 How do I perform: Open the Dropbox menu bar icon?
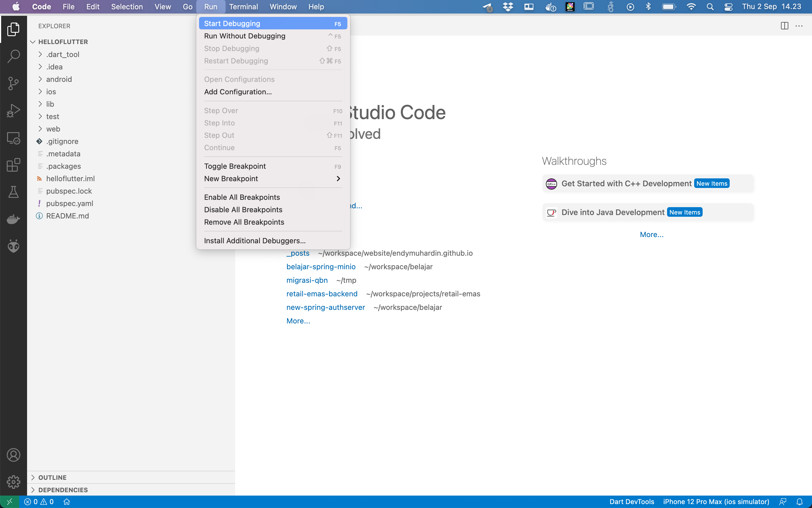(x=508, y=7)
